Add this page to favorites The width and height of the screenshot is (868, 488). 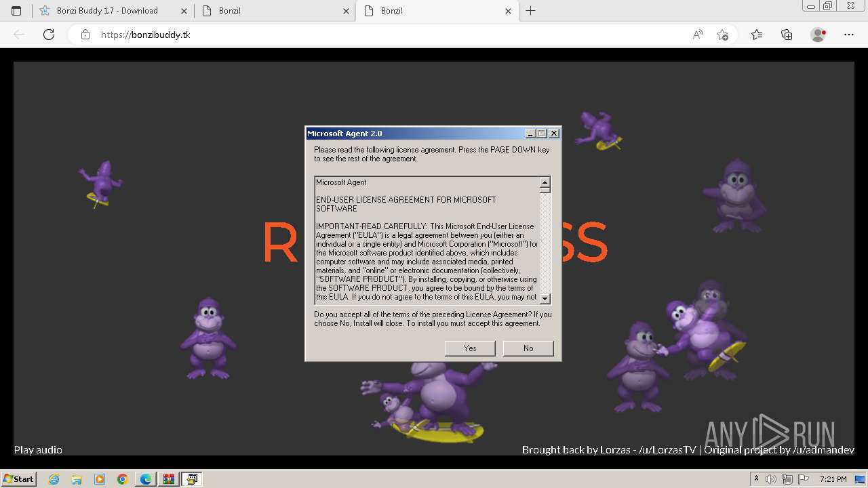click(722, 35)
